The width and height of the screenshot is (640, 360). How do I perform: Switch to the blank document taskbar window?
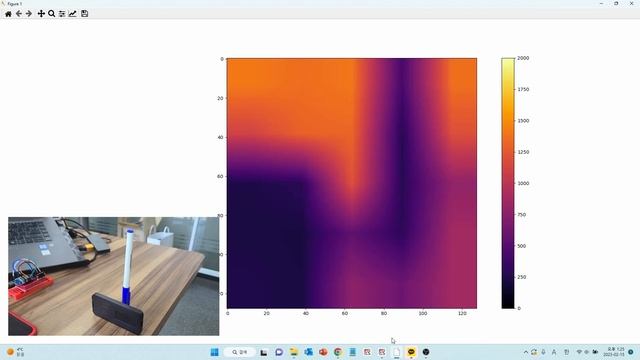(396, 352)
